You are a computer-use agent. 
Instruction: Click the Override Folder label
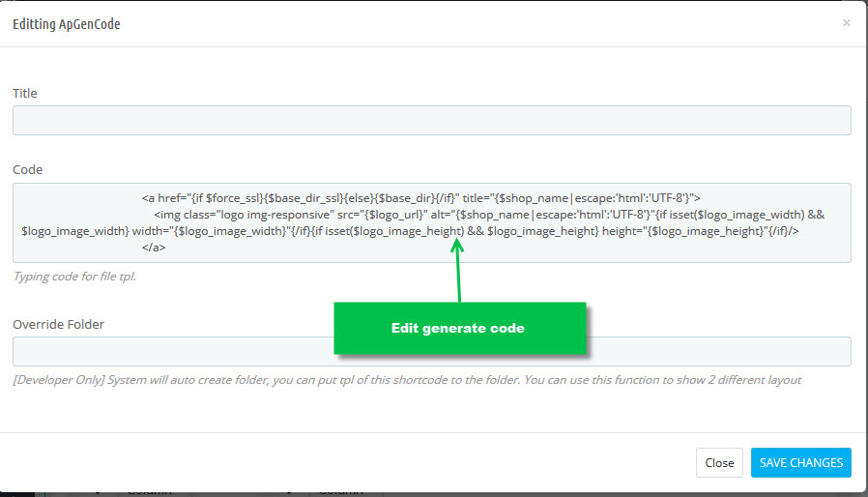(58, 324)
